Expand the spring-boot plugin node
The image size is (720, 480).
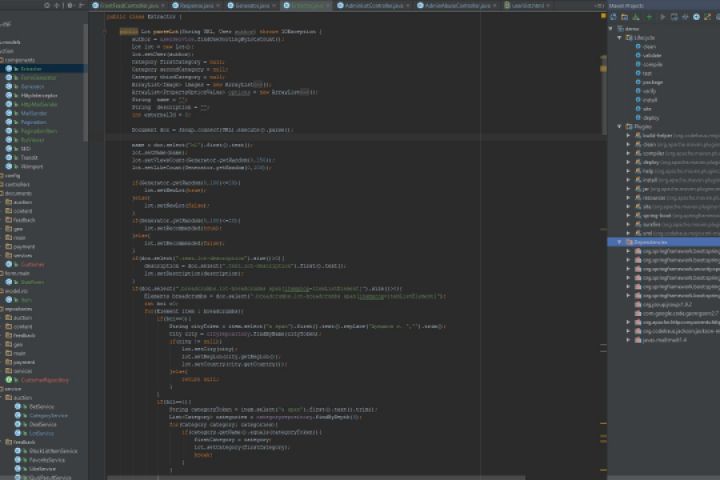click(x=628, y=214)
